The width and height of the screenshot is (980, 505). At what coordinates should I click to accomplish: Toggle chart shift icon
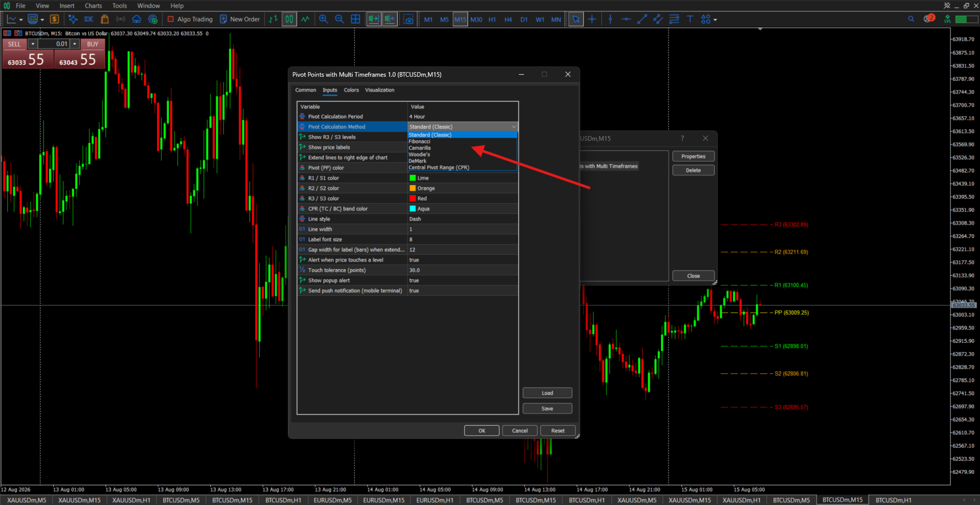(390, 19)
